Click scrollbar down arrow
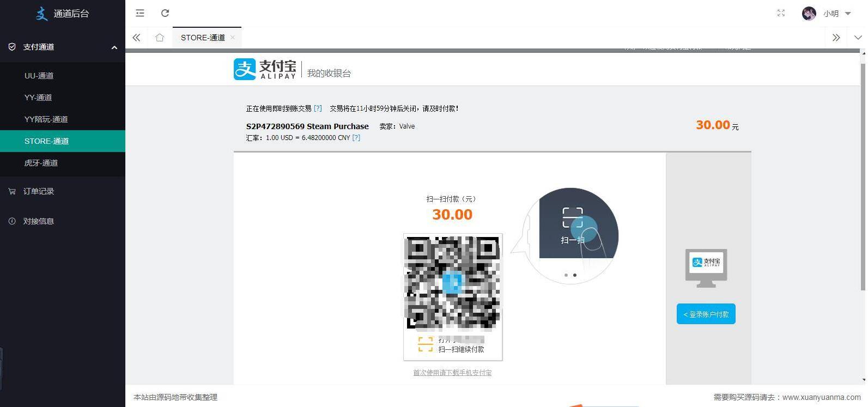Screen dimensions: 868x407 coord(864,380)
